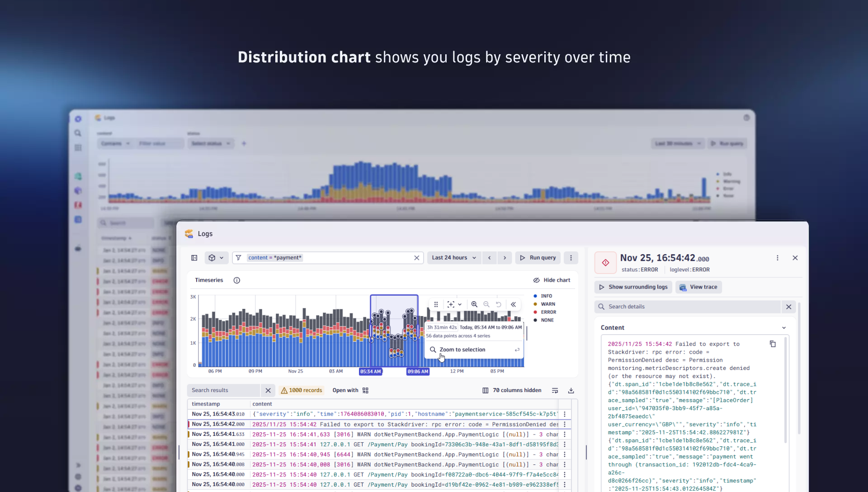The height and width of the screenshot is (492, 868).
Task: Reset chart zoom with the undo icon
Action: [498, 304]
